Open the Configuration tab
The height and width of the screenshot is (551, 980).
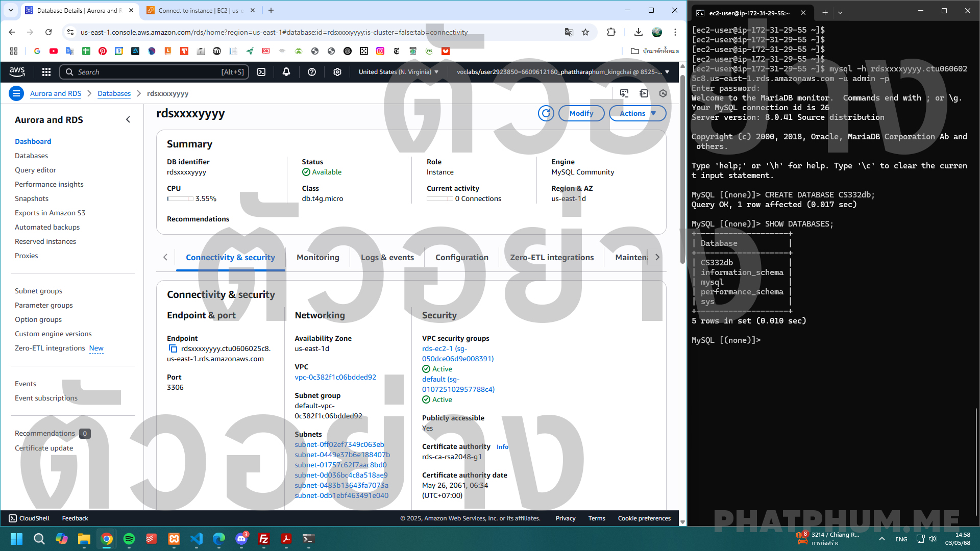[461, 257]
